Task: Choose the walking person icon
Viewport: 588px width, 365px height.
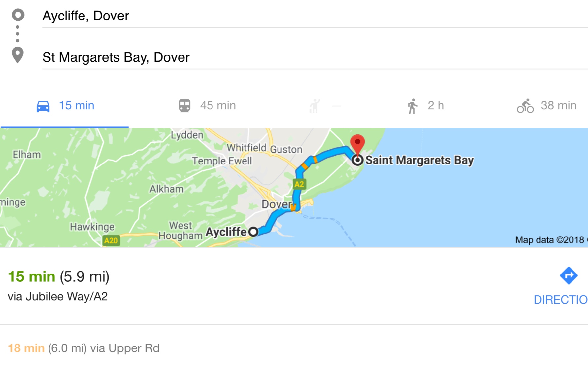Action: [x=412, y=106]
